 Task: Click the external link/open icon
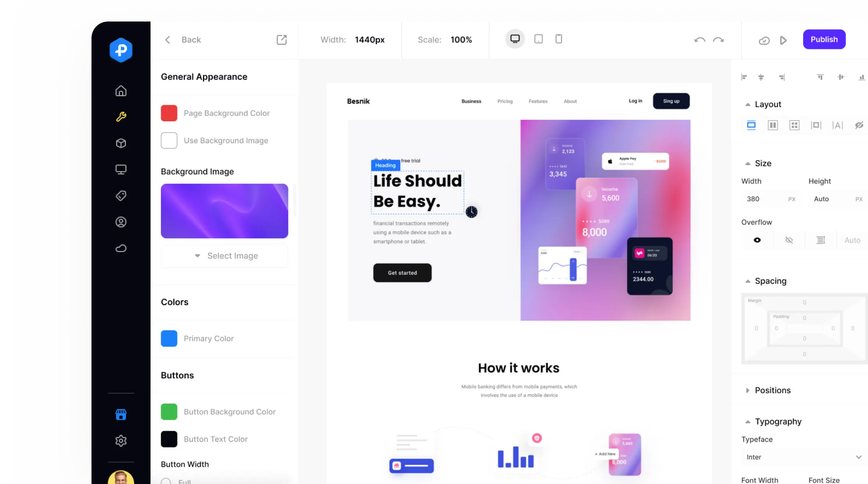(x=281, y=40)
